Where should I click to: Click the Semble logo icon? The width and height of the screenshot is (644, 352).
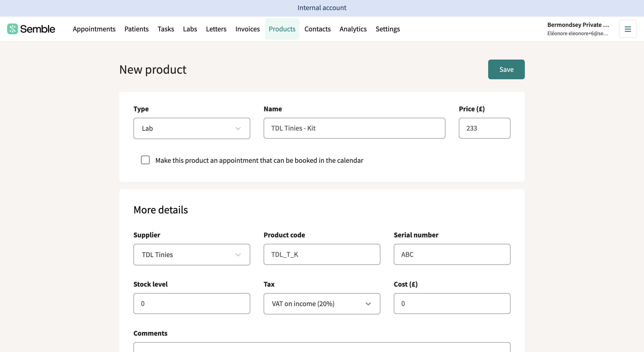pos(13,29)
